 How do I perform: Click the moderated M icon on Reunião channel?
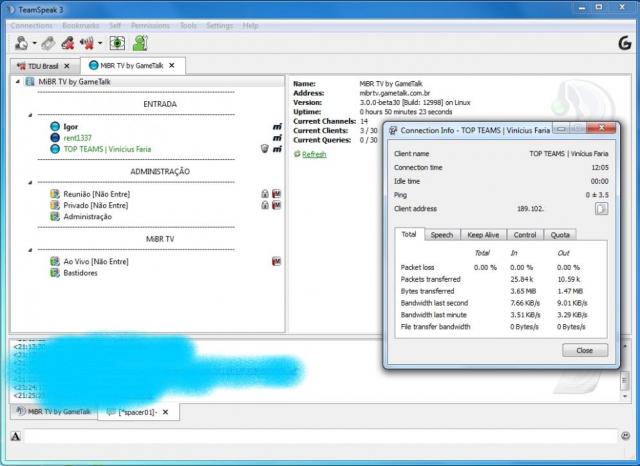276,194
